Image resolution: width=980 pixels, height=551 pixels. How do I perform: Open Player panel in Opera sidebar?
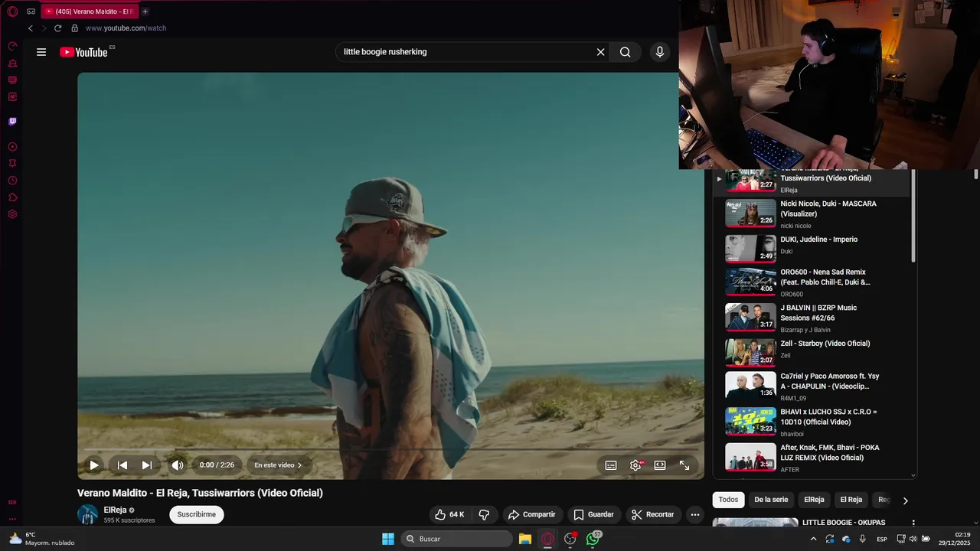[x=12, y=147]
